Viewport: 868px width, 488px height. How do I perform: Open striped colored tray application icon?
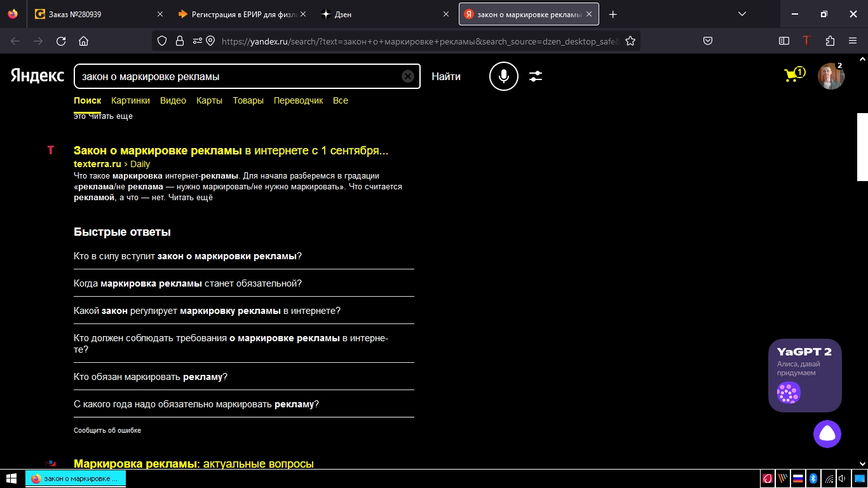pyautogui.click(x=783, y=478)
